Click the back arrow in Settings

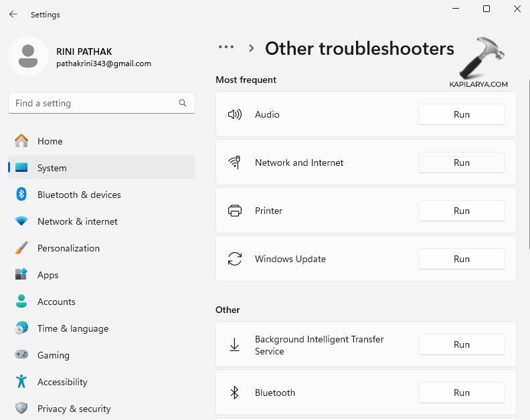13,14
